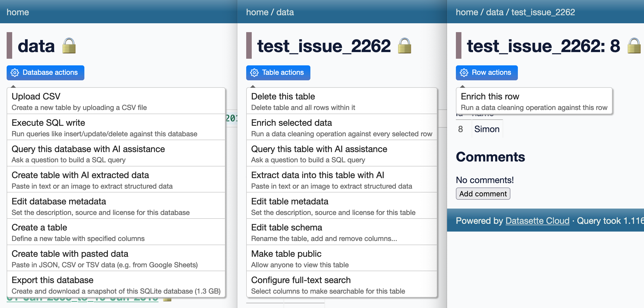
Task: Click the Comments heading
Action: pos(490,157)
